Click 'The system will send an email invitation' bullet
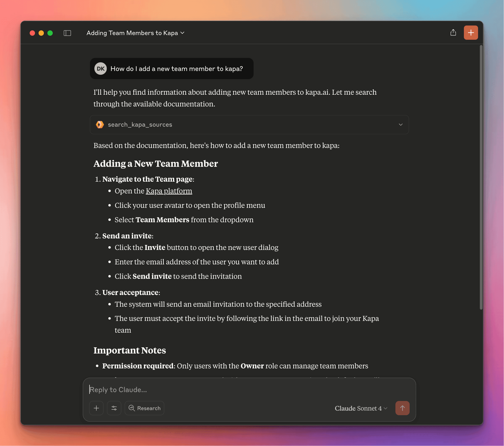 (x=218, y=304)
